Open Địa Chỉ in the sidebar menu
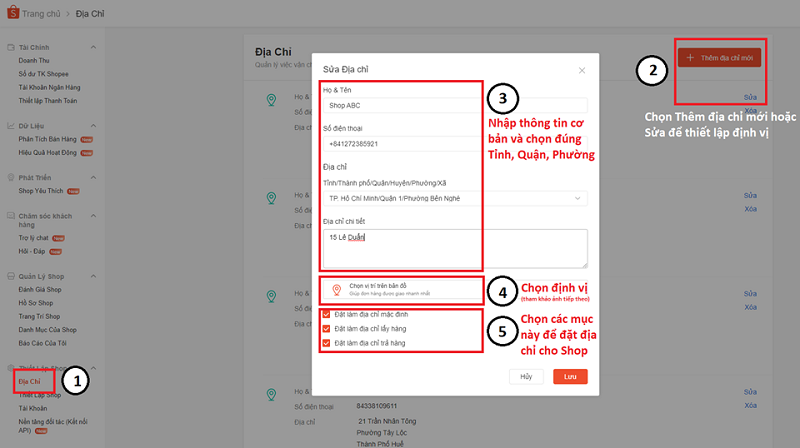Image resolution: width=800 pixels, height=448 pixels. 29,381
